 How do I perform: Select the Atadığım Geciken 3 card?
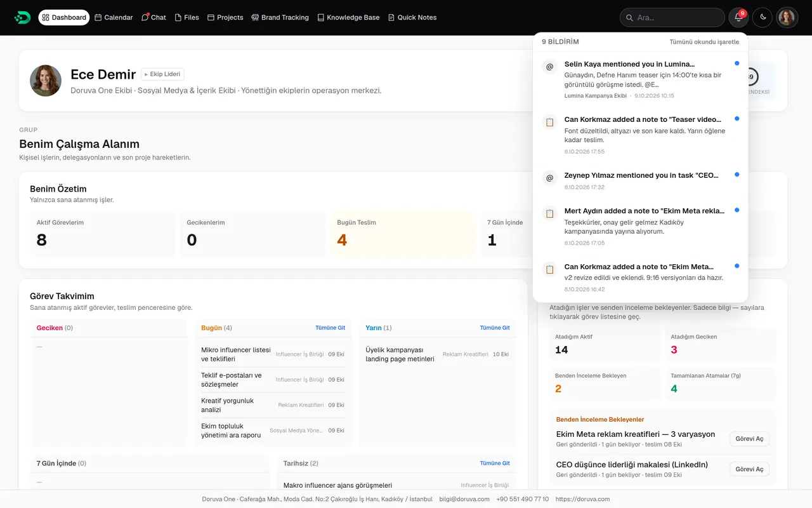coord(721,345)
